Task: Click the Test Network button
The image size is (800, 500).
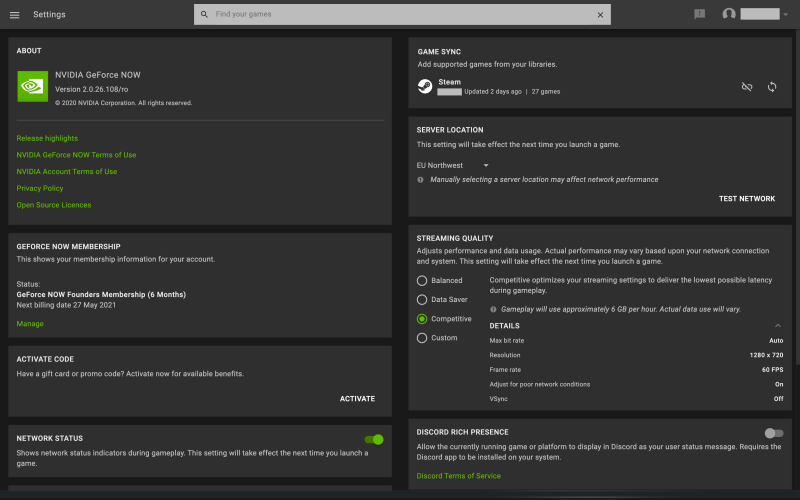Action: tap(746, 199)
